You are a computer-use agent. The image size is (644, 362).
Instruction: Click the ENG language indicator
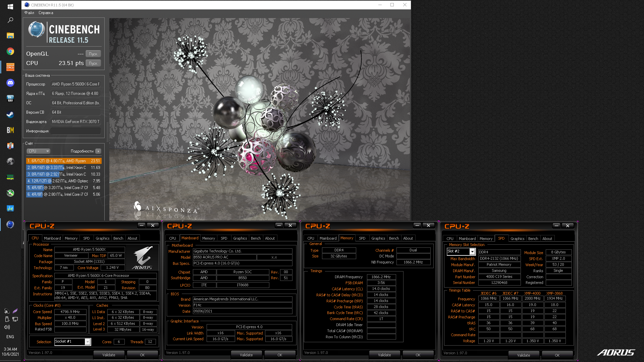(x=10, y=337)
